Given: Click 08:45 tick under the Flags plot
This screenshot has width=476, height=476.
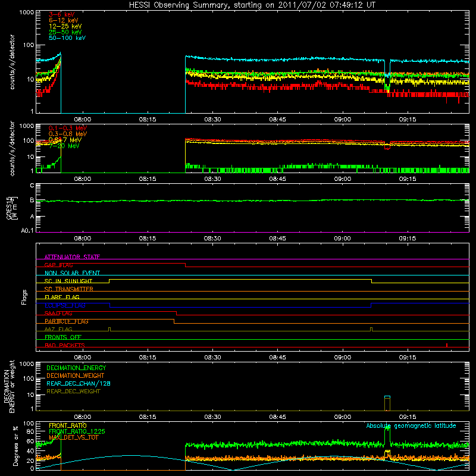Looking at the screenshot, I should pos(277,358).
